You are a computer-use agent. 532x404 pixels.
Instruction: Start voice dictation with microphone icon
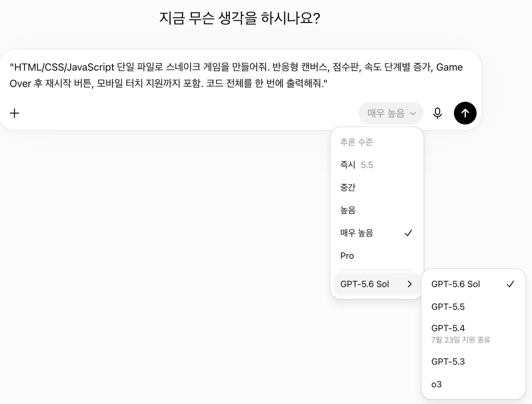(437, 113)
